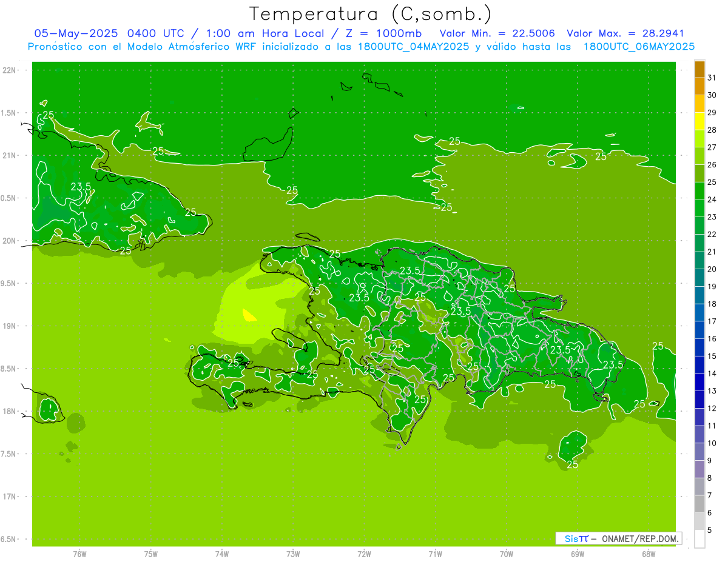Click the purple swatch beside legend value 9

coord(699,469)
